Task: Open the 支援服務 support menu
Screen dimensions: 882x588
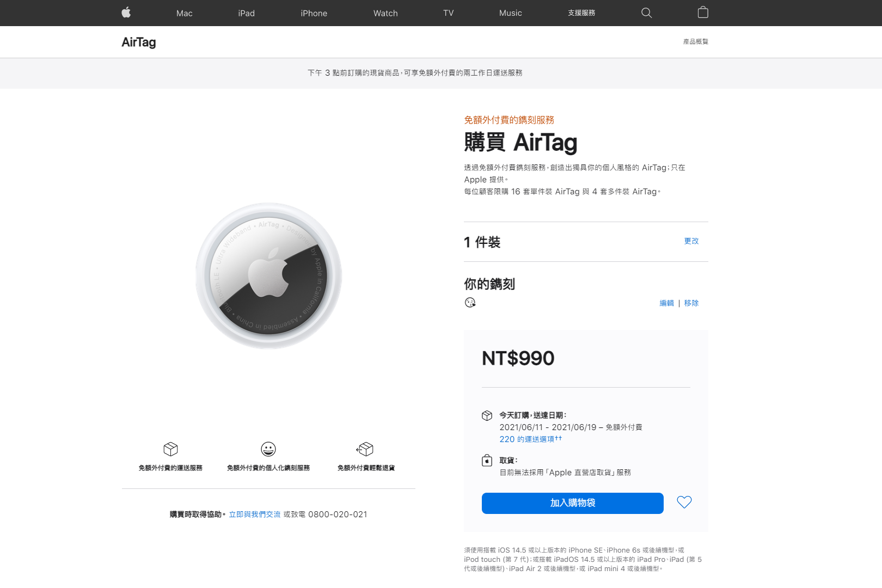Action: (x=581, y=13)
